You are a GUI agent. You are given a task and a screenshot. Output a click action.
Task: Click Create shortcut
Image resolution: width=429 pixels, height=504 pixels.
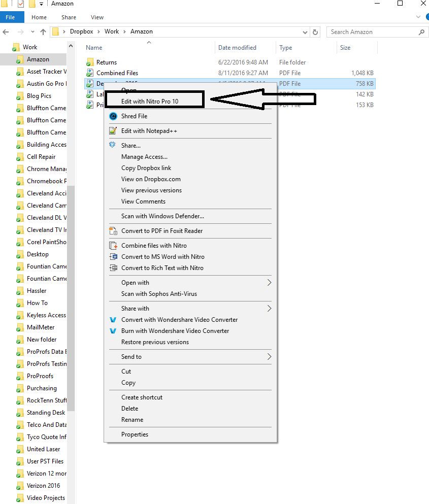142,397
